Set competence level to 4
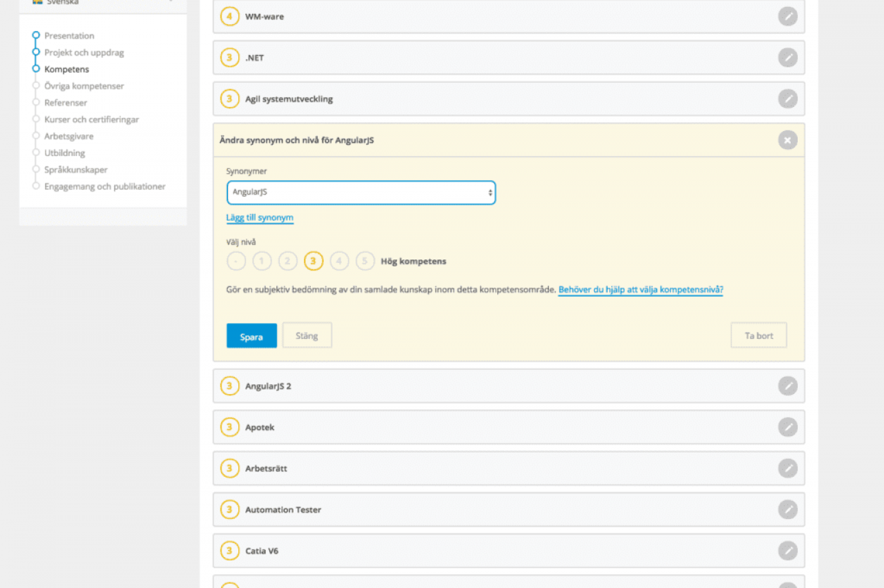This screenshot has width=884, height=588. [x=339, y=262]
